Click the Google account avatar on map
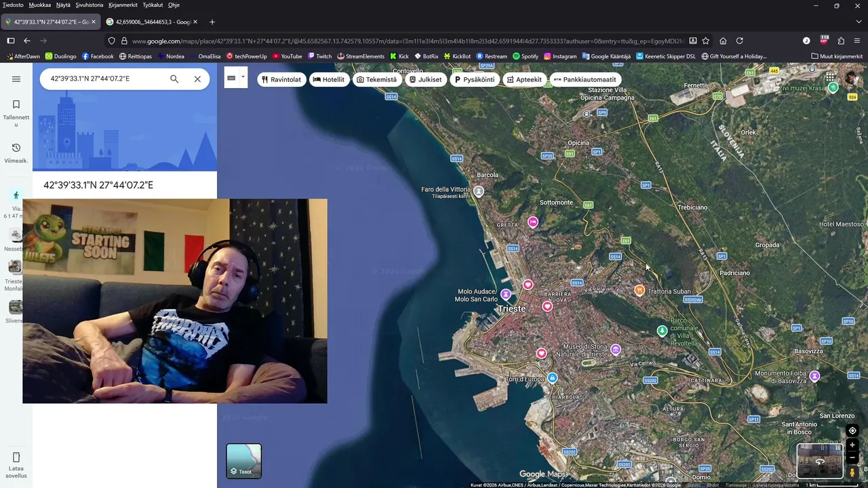Image resolution: width=868 pixels, height=488 pixels. [851, 79]
